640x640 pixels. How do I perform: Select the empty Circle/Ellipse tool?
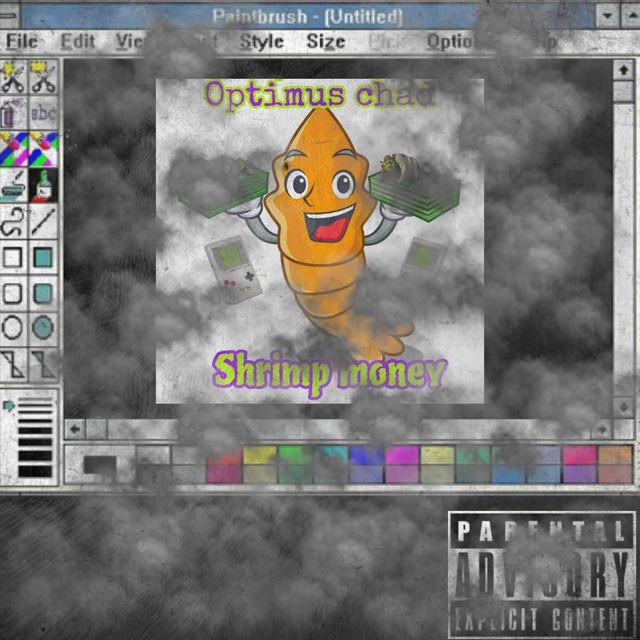tap(13, 329)
